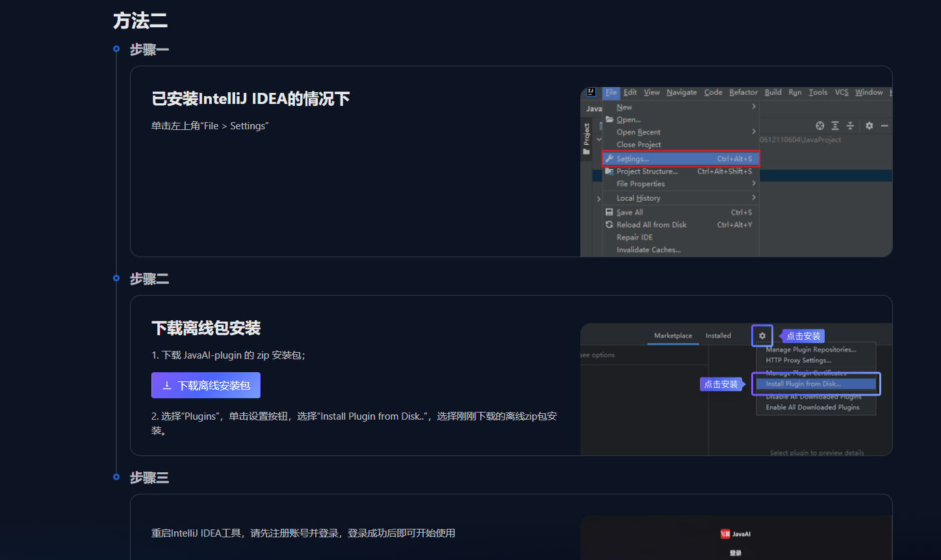This screenshot has width=941, height=560.
Task: Click the Project panel hide (minus) icon
Action: pyautogui.click(x=884, y=125)
